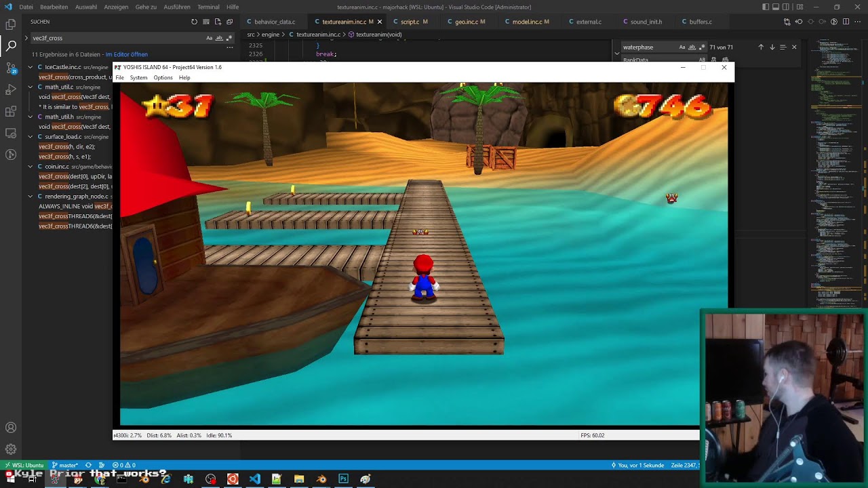Switch to model.inc.c tab
The image size is (868, 488).
[527, 22]
